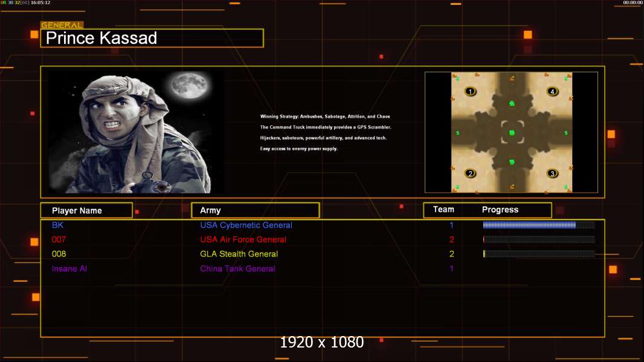The height and width of the screenshot is (362, 644).
Task: Click start position 3 on the minimap
Action: [552, 173]
